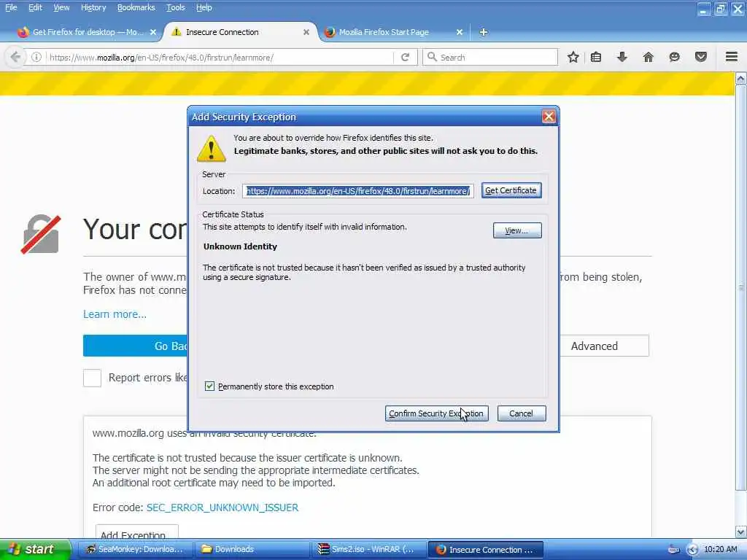Go to Home page icon
747x560 pixels.
[x=648, y=57]
